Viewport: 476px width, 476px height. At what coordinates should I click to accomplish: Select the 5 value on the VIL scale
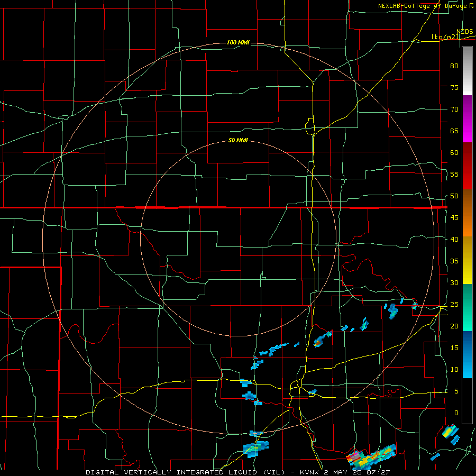point(456,391)
